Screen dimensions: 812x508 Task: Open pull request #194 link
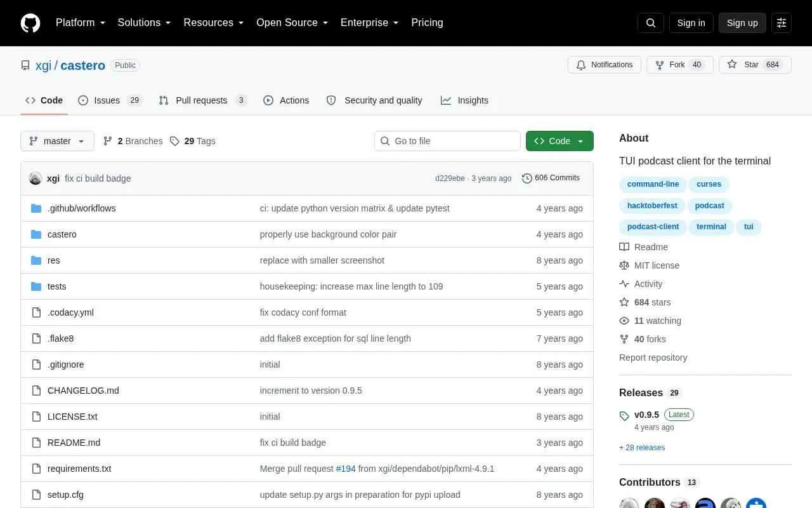point(346,469)
